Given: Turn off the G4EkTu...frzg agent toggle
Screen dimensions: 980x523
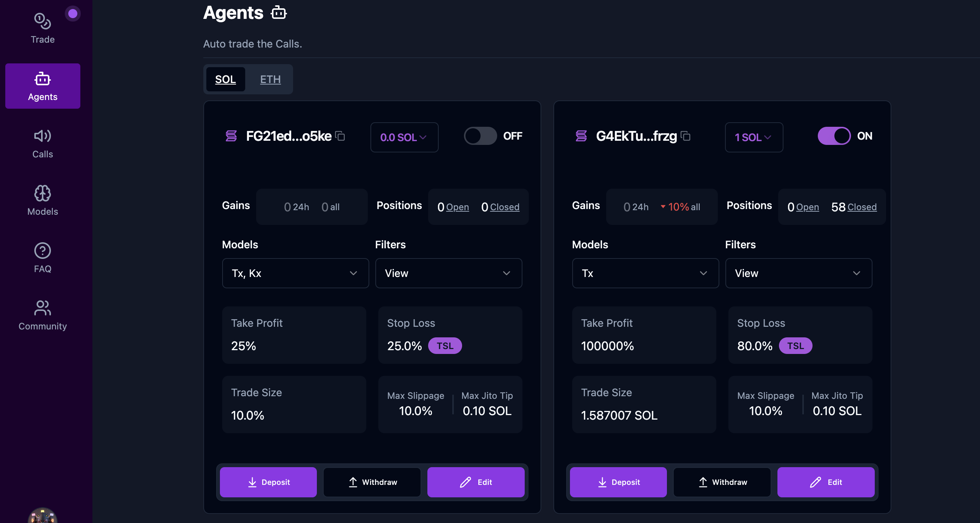Looking at the screenshot, I should click(834, 136).
